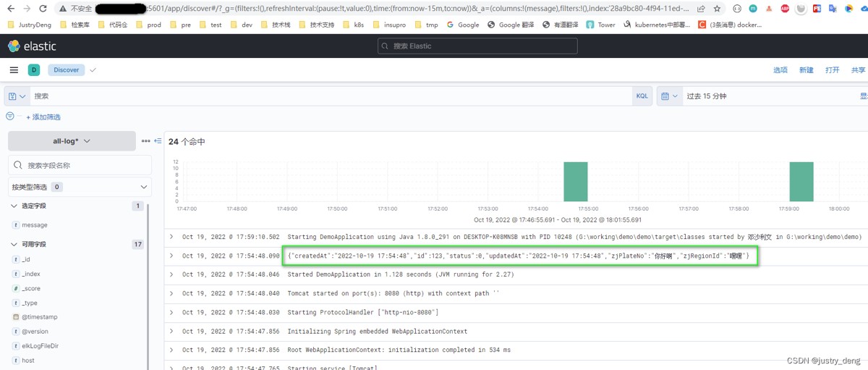
Task: Expand the Starting ProtocolHandler row
Action: pos(171,312)
